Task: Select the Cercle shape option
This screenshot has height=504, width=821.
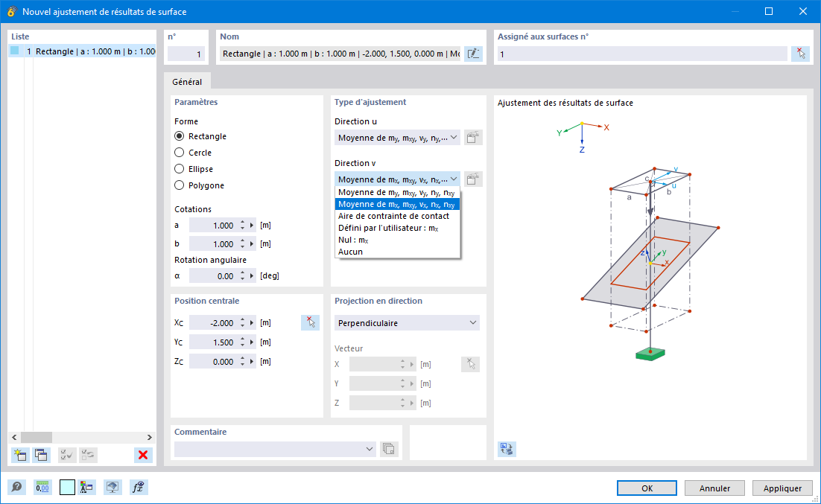Action: tap(179, 153)
